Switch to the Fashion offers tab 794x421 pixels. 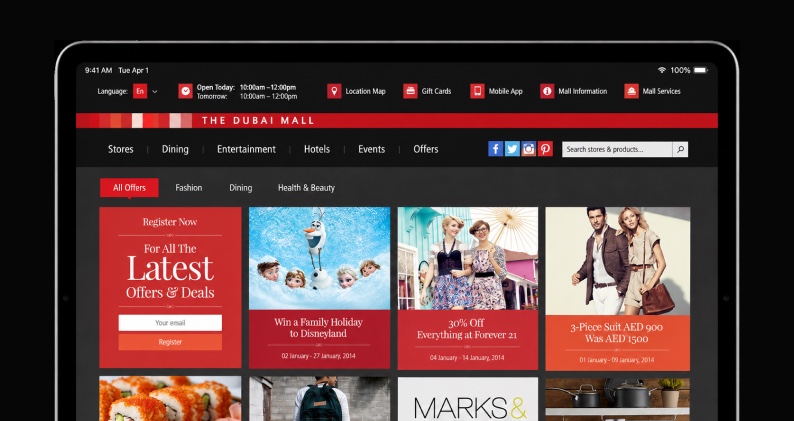tap(189, 187)
